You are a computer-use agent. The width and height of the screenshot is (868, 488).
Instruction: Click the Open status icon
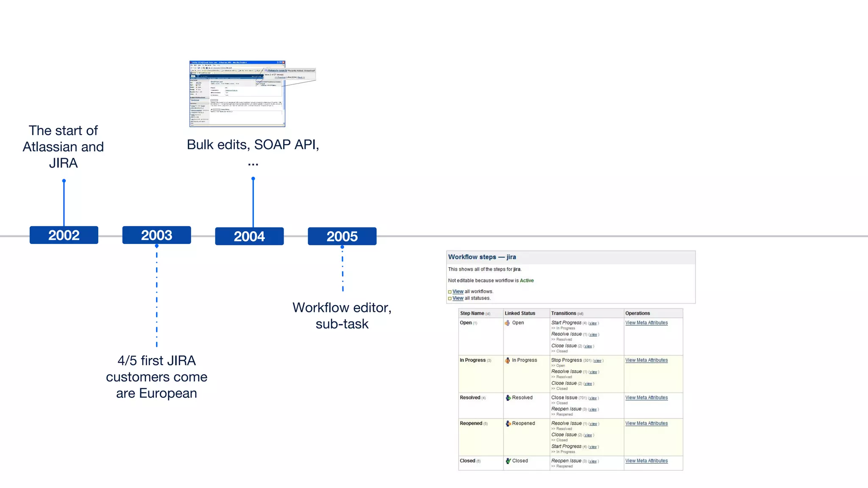point(507,323)
